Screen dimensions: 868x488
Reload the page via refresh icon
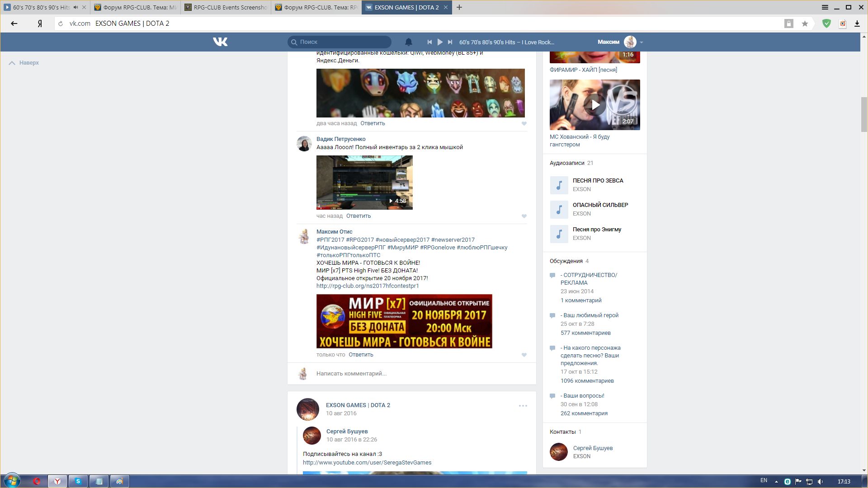(x=61, y=23)
